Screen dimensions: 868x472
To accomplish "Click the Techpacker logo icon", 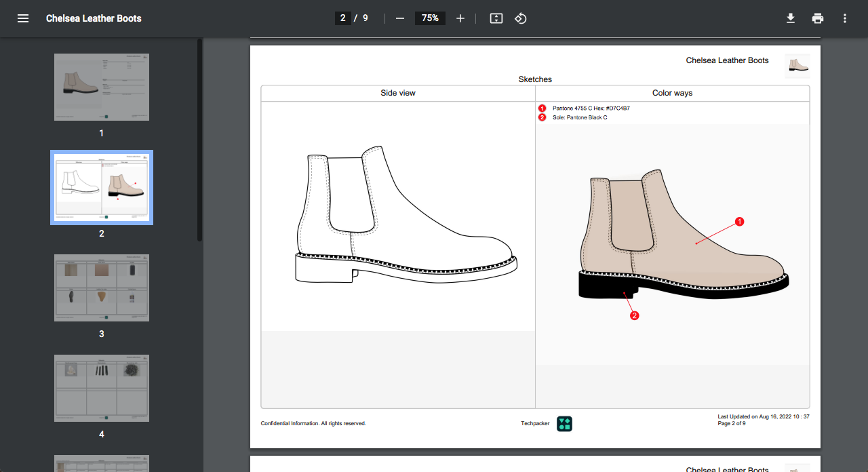I will [x=564, y=424].
